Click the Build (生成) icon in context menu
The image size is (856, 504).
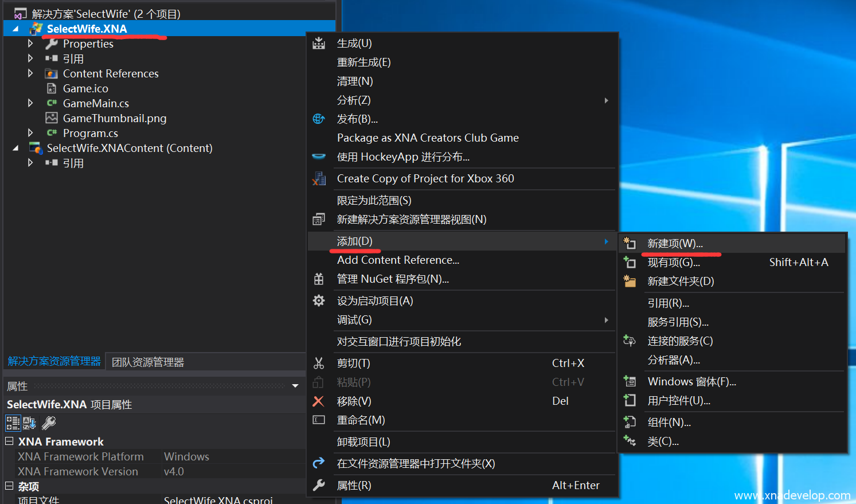pyautogui.click(x=319, y=44)
